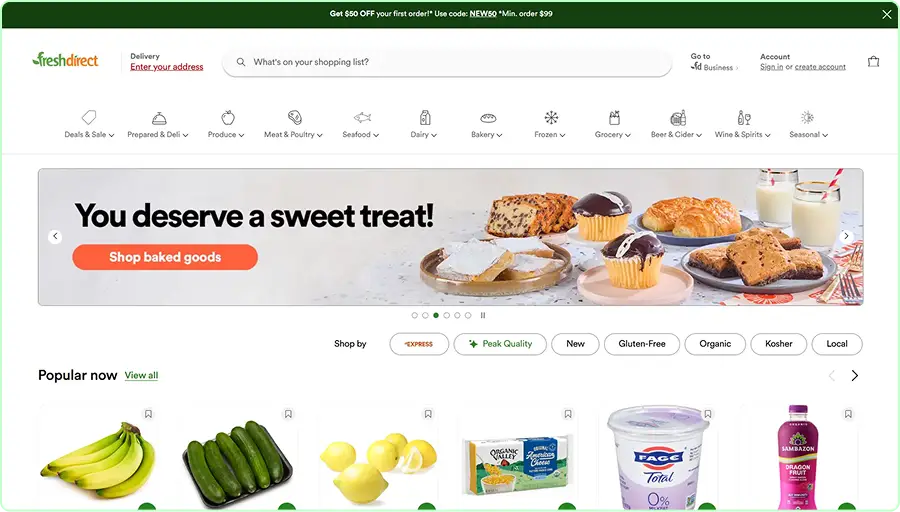Click the Shop baked goods button

click(x=165, y=257)
